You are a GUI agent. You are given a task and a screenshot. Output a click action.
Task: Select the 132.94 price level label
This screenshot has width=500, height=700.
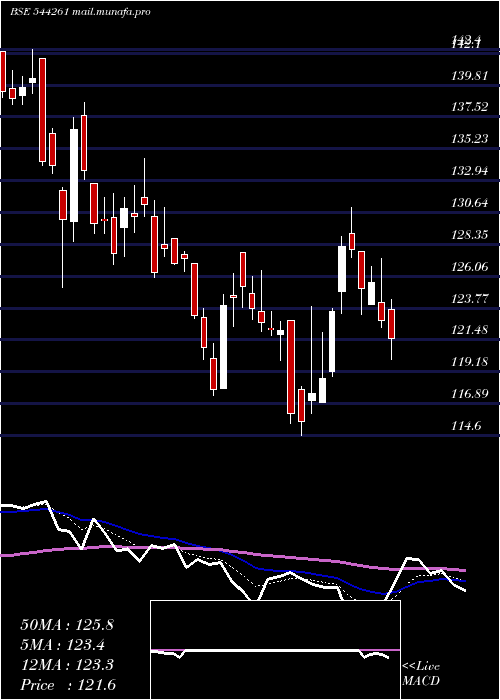pyautogui.click(x=469, y=171)
